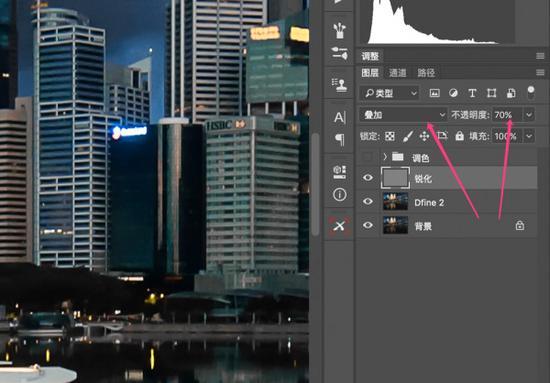550x383 pixels.
Task: Filter layers by shape layer icon
Action: coord(491,93)
